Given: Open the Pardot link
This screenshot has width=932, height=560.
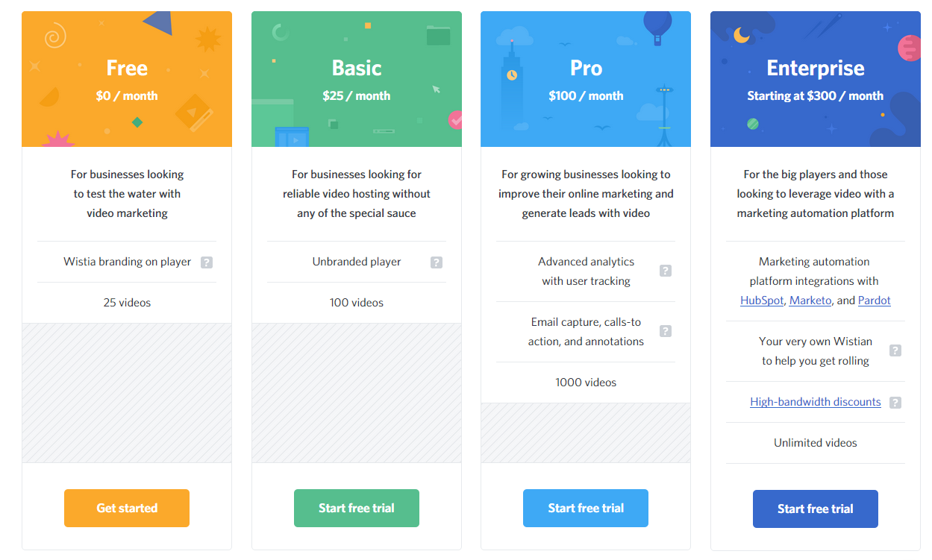Looking at the screenshot, I should [875, 301].
